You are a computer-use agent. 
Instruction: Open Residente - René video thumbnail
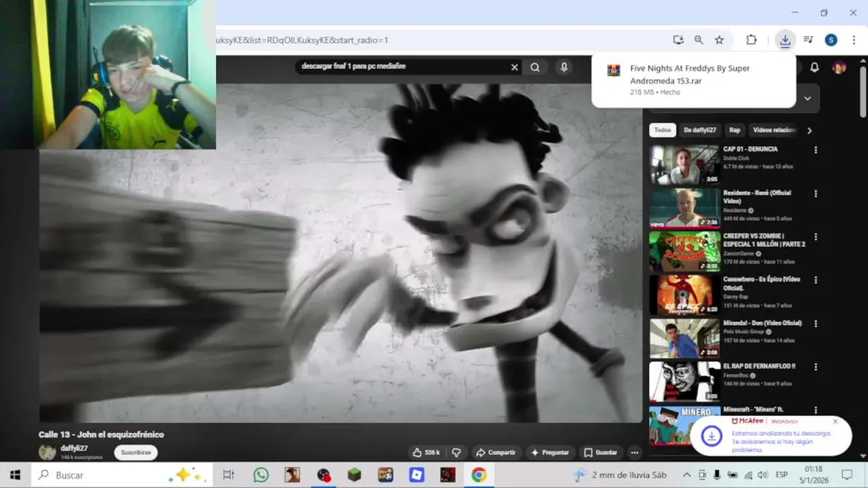(x=685, y=208)
